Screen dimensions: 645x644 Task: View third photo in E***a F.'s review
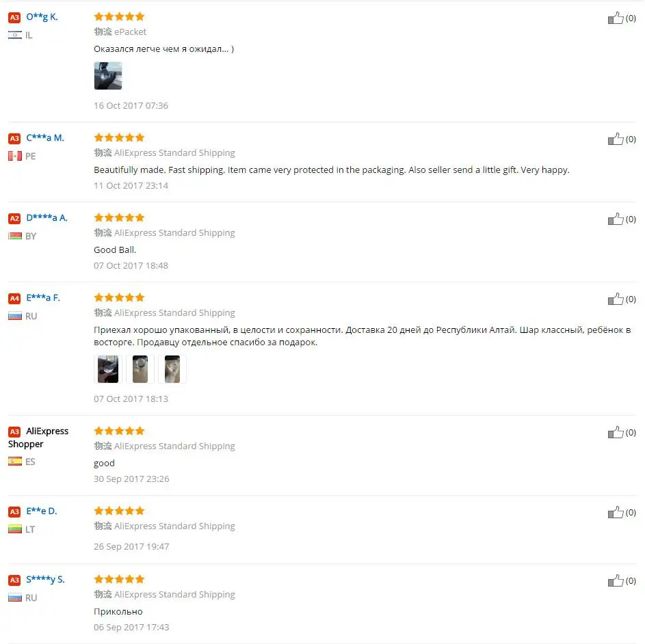(172, 369)
